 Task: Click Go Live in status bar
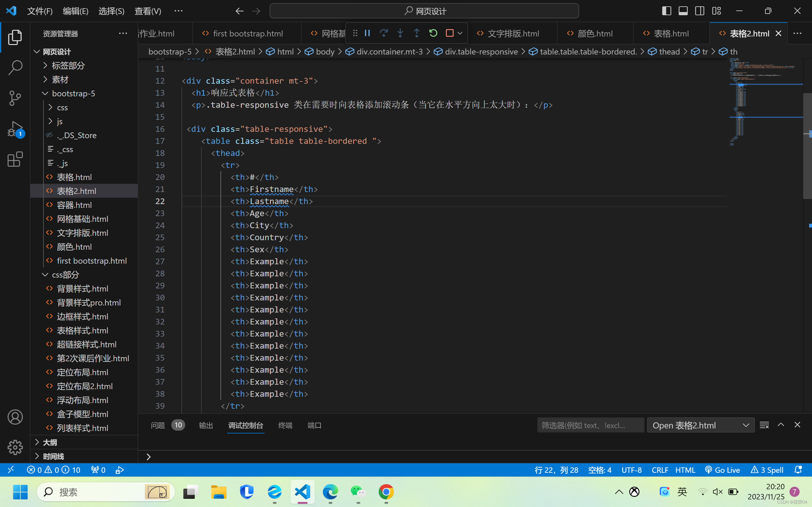pyautogui.click(x=723, y=470)
